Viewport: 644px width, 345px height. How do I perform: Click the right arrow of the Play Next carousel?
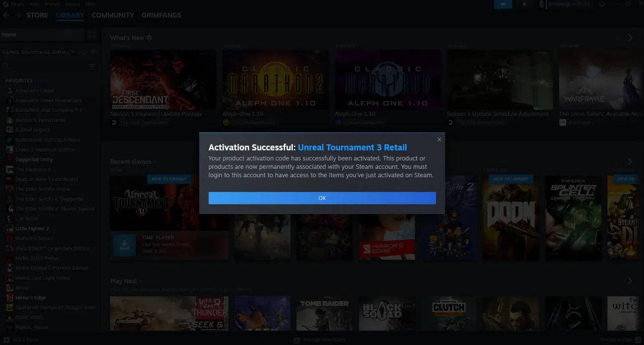point(630,281)
